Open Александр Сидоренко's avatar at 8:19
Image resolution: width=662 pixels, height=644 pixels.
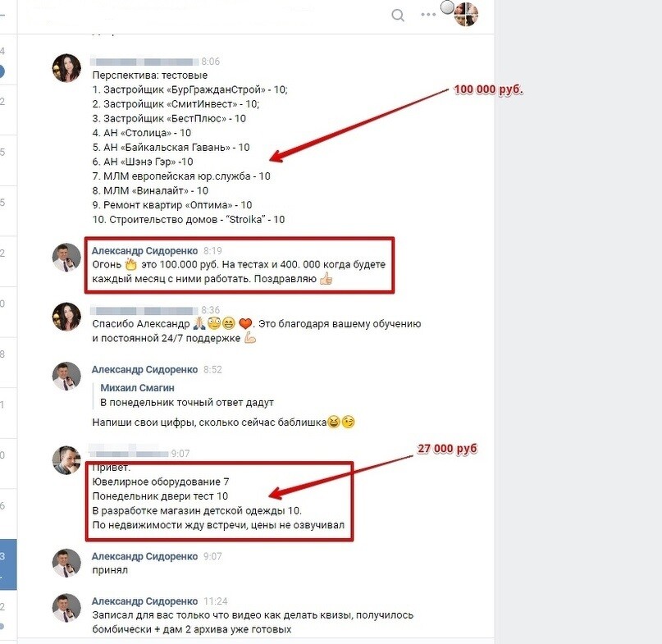(x=66, y=257)
